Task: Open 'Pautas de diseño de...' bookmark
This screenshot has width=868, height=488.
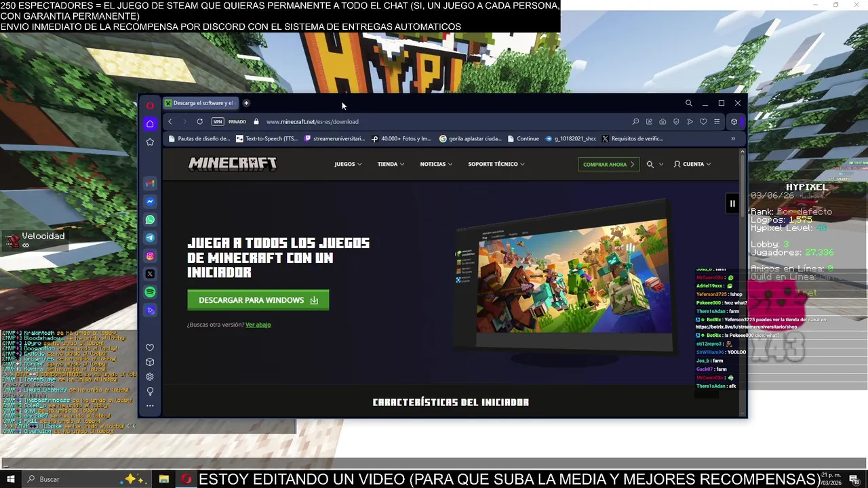Action: tap(199, 138)
